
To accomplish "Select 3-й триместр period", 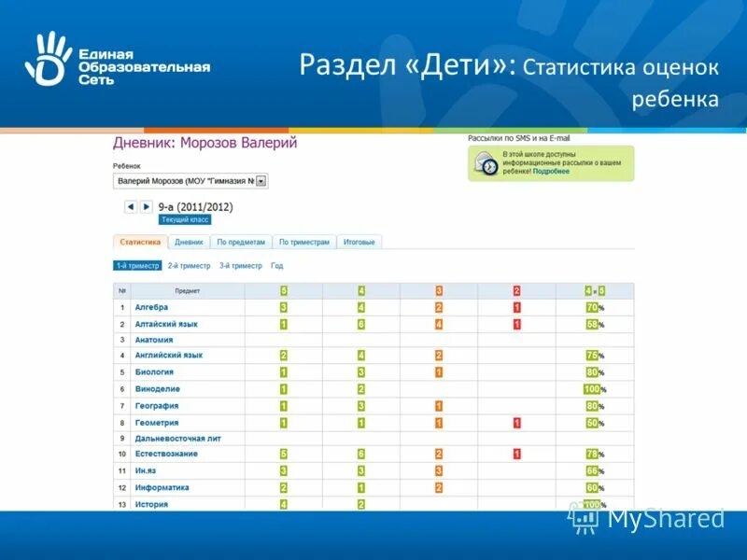I will coord(241,266).
